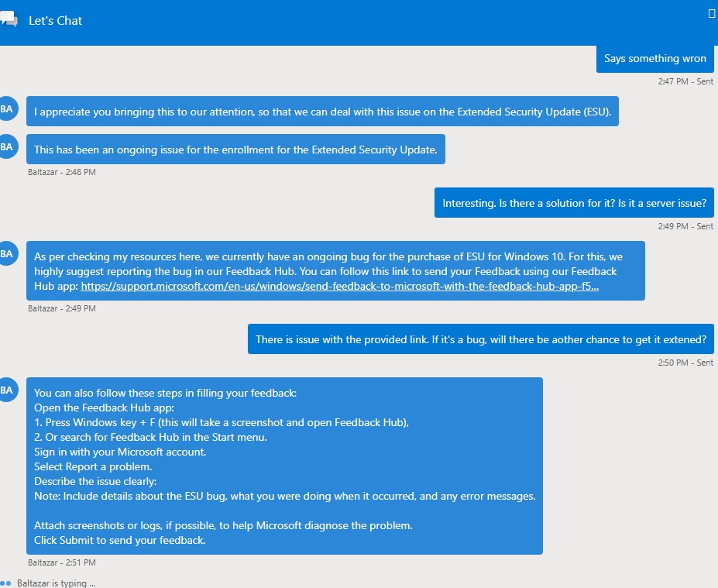Click the BA avatar beside the ESU bug message
Screen dimensions: 718x588
pos(8,253)
